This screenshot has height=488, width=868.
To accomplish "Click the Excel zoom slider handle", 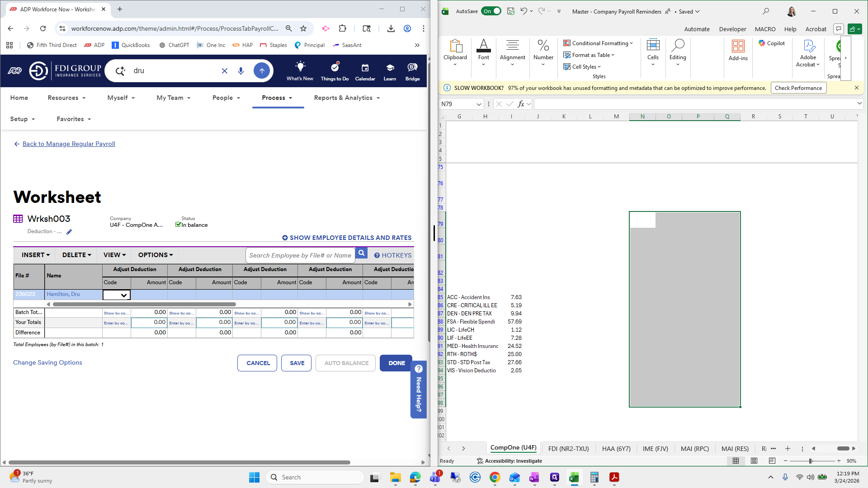I will click(811, 461).
